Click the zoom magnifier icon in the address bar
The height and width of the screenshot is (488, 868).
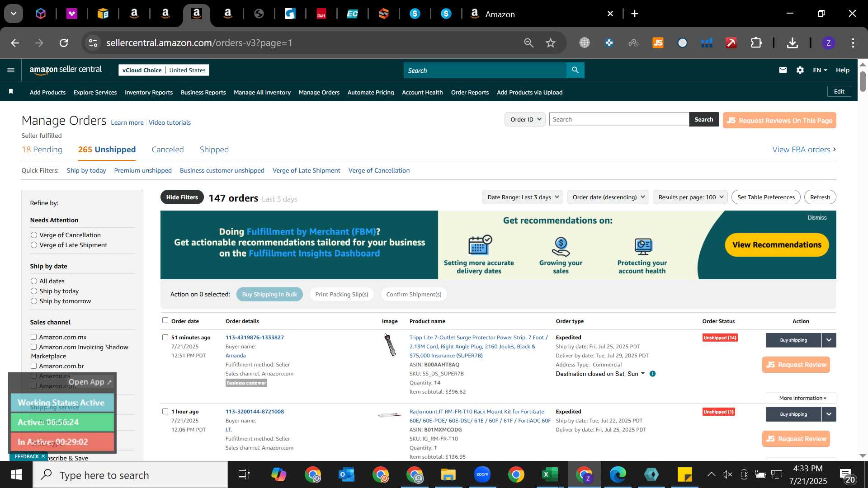pos(528,43)
